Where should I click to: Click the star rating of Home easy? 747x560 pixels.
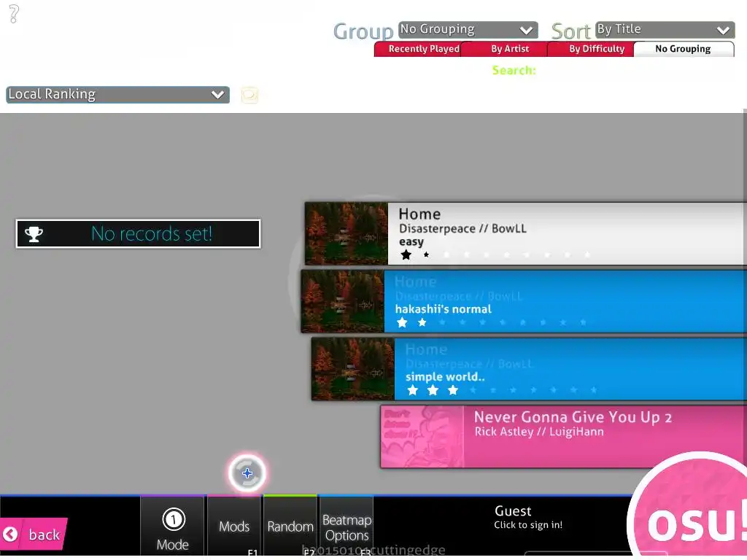click(495, 254)
